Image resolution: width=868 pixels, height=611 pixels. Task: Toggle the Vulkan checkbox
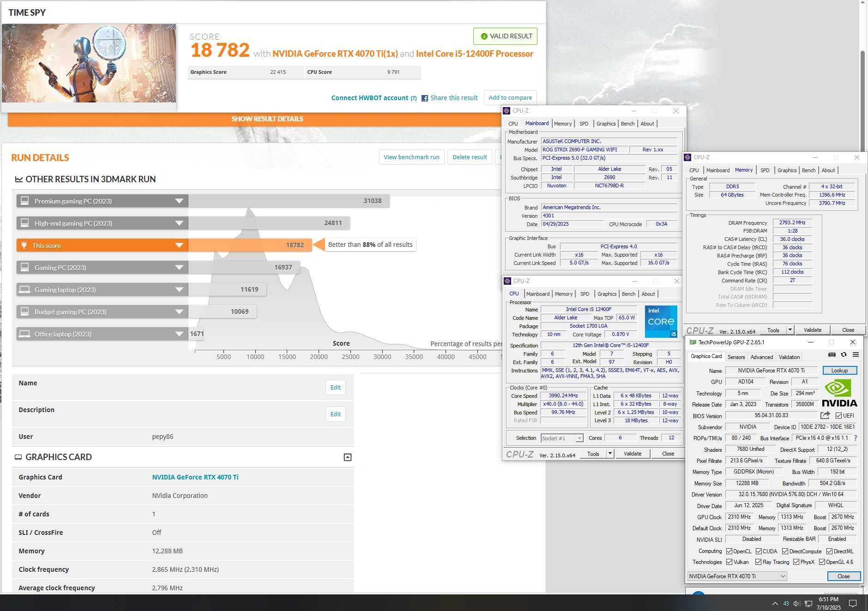coord(729,562)
